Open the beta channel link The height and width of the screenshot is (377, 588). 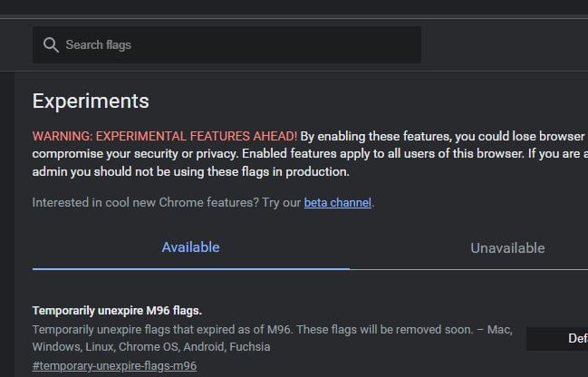pos(338,203)
